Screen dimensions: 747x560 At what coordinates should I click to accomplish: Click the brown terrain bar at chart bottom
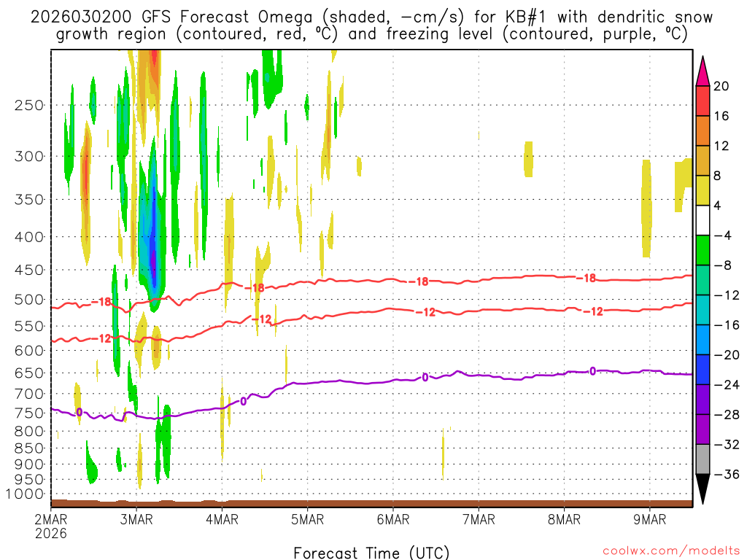pyautogui.click(x=371, y=503)
